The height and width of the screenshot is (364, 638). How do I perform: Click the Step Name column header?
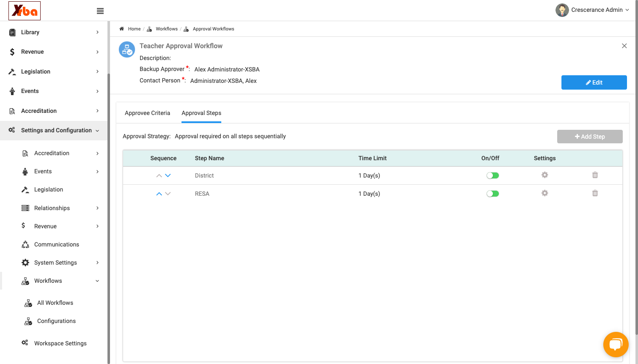coord(209,158)
